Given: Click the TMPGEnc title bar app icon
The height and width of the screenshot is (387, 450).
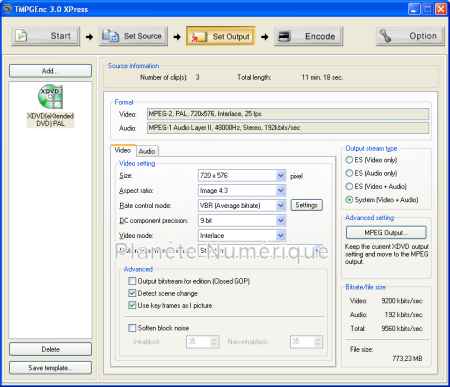Looking at the screenshot, I should tap(7, 8).
